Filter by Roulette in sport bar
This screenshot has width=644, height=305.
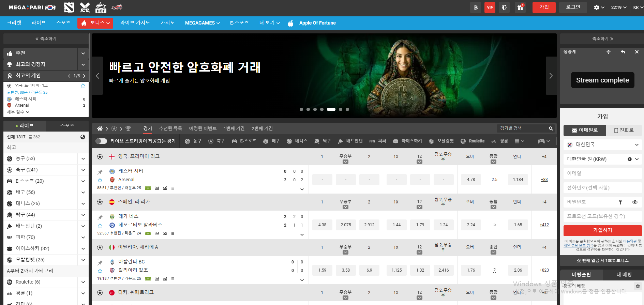click(473, 141)
